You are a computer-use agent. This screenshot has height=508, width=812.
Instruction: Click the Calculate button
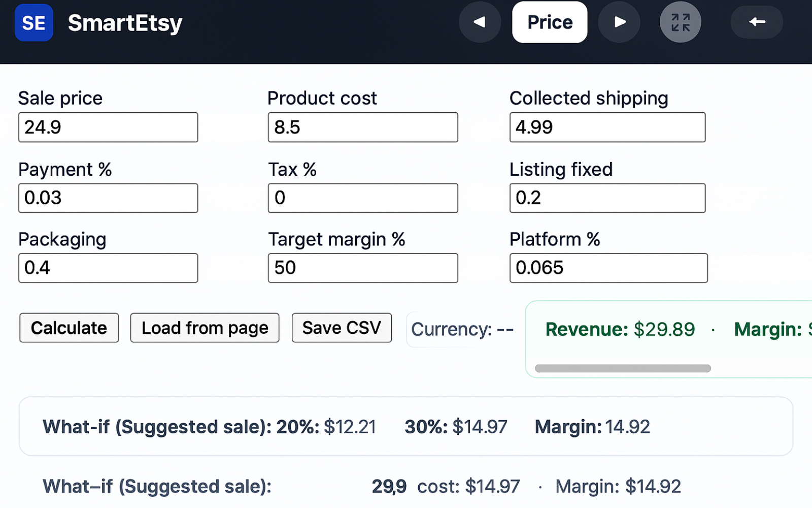click(x=69, y=328)
